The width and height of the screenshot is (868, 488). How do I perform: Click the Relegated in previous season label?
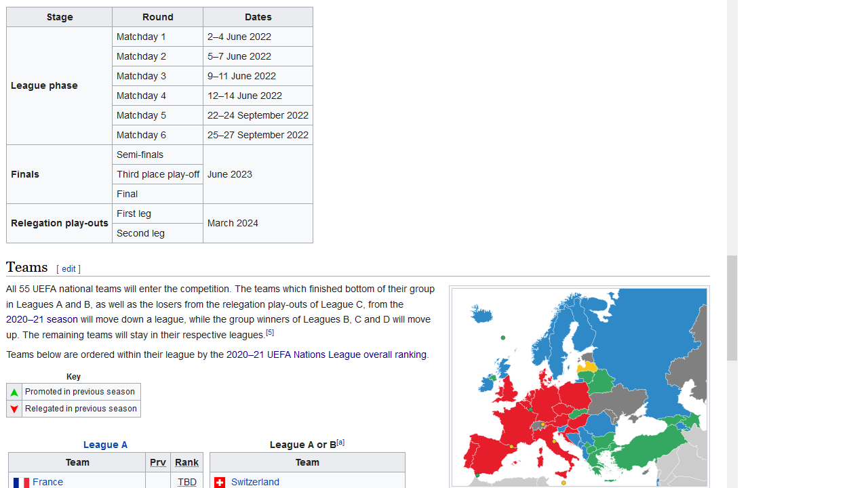81,409
